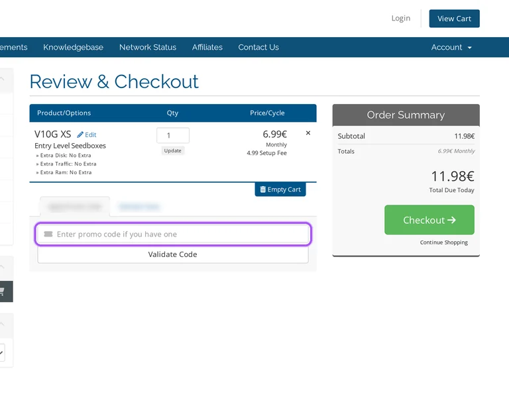The height and width of the screenshot is (420, 509).
Task: Click the Review & Checkout heading
Action: [x=114, y=81]
